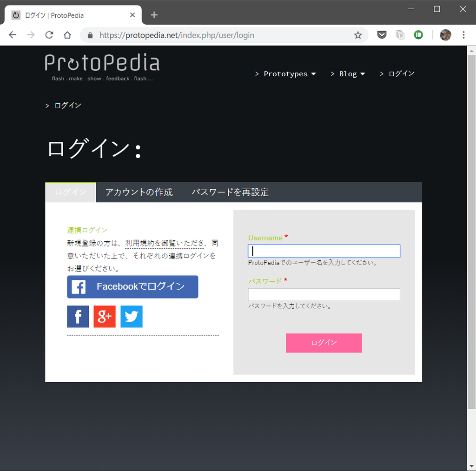The width and height of the screenshot is (476, 471).
Task: Open the Chrome profile avatar
Action: pyautogui.click(x=445, y=35)
